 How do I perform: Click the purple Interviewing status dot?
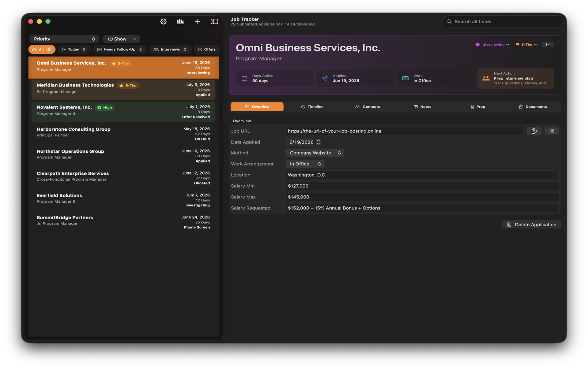[x=477, y=44]
